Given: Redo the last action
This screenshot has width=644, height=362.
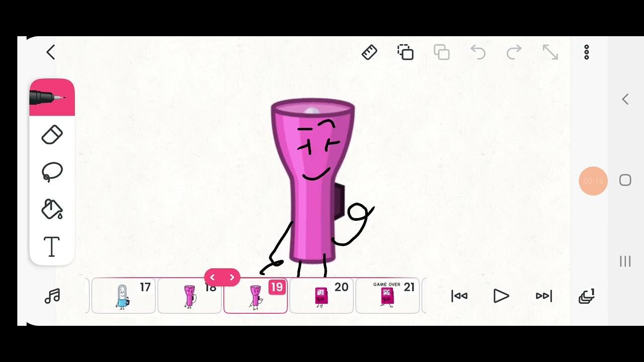Looking at the screenshot, I should pos(514,52).
